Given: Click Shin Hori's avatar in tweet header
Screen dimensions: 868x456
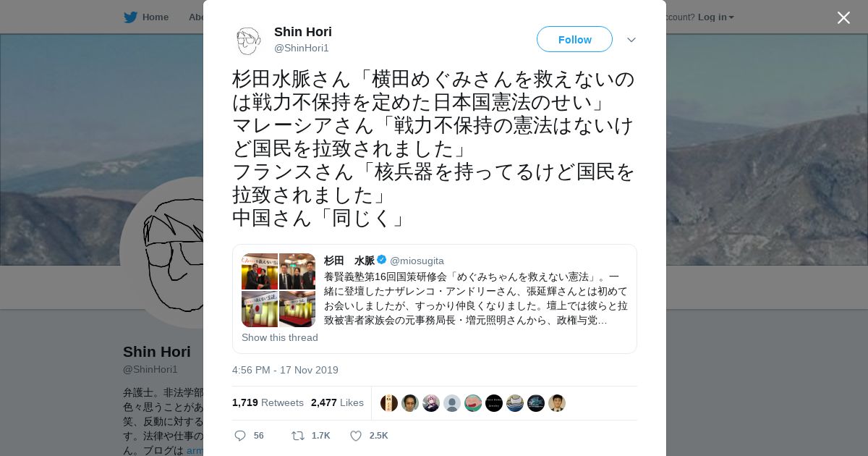Looking at the screenshot, I should pos(248,41).
